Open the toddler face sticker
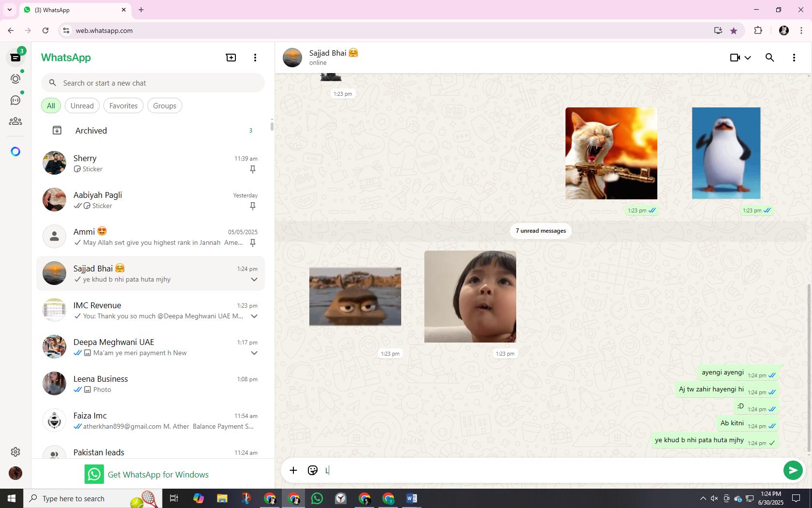Viewport: 812px width, 508px height. click(x=470, y=297)
